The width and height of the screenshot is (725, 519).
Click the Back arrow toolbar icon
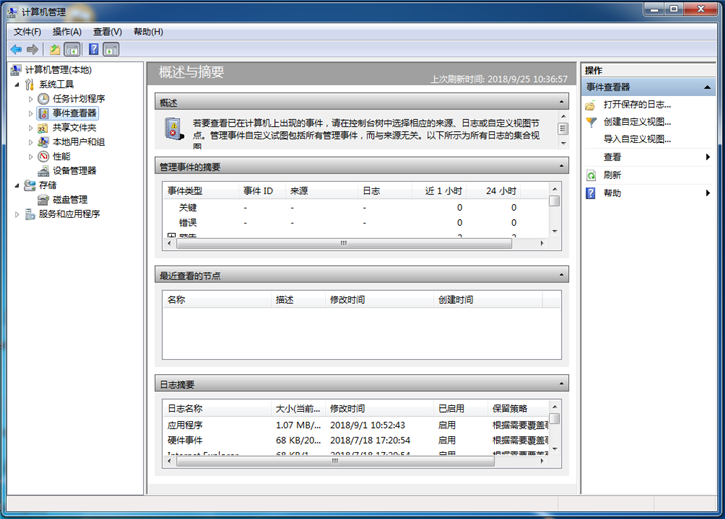pyautogui.click(x=16, y=49)
